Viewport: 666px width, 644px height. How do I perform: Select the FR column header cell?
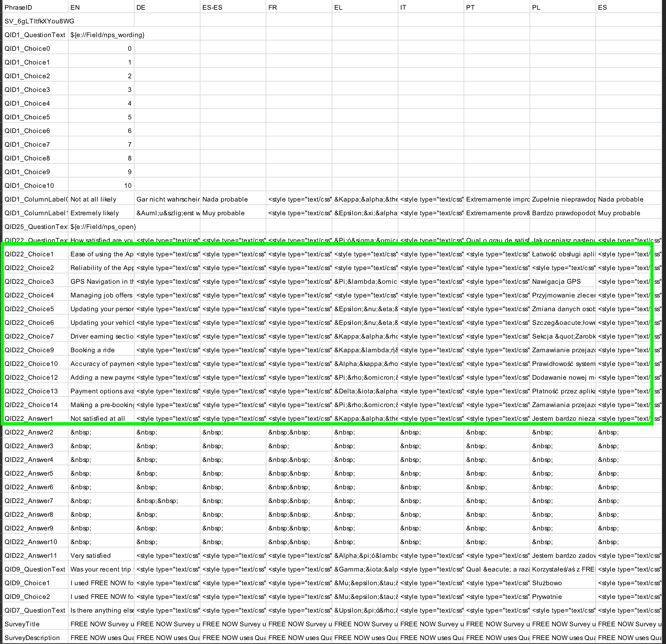tap(299, 8)
